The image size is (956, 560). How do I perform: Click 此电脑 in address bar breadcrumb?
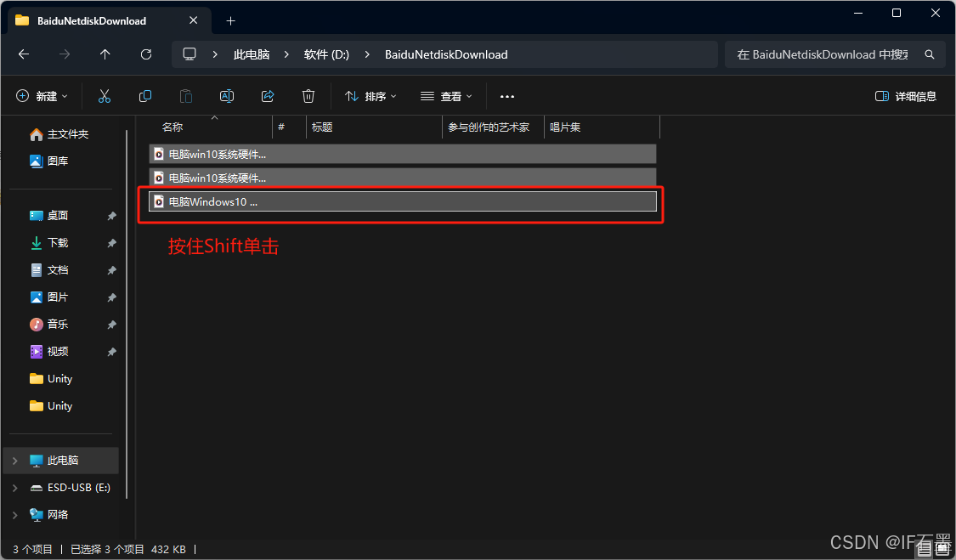click(x=252, y=54)
